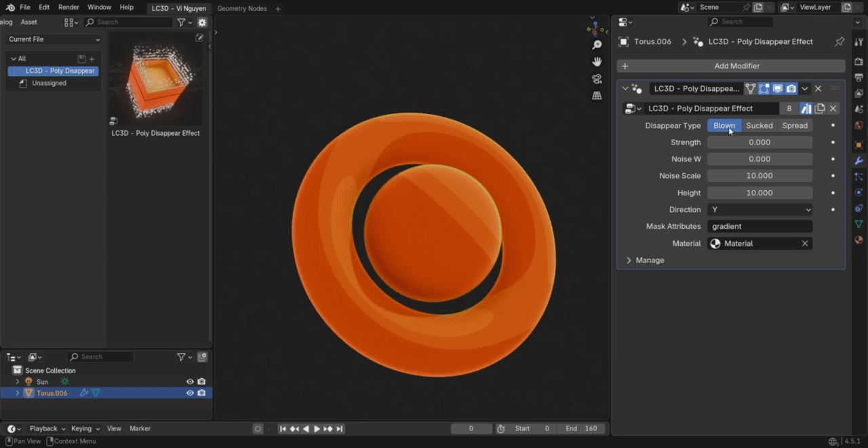Open asset browser filter dropdown
This screenshot has height=448, width=868.
click(184, 22)
